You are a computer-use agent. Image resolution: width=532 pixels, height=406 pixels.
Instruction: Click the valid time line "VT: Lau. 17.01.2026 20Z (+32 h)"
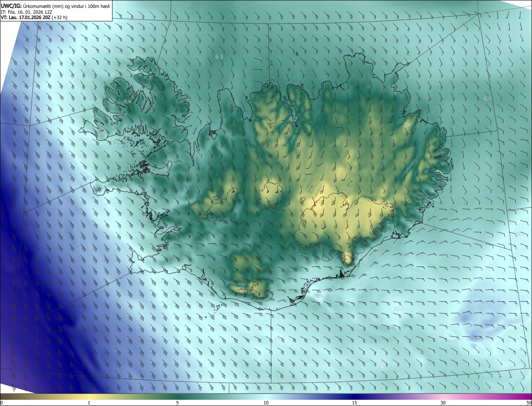coord(34,17)
